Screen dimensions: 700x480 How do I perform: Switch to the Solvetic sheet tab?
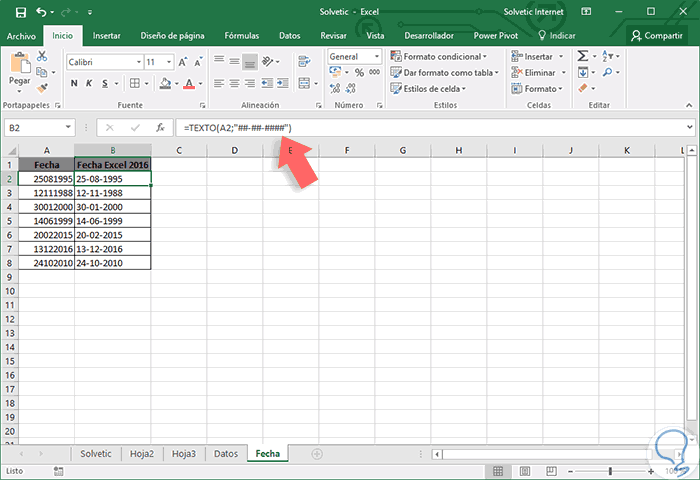[x=96, y=453]
